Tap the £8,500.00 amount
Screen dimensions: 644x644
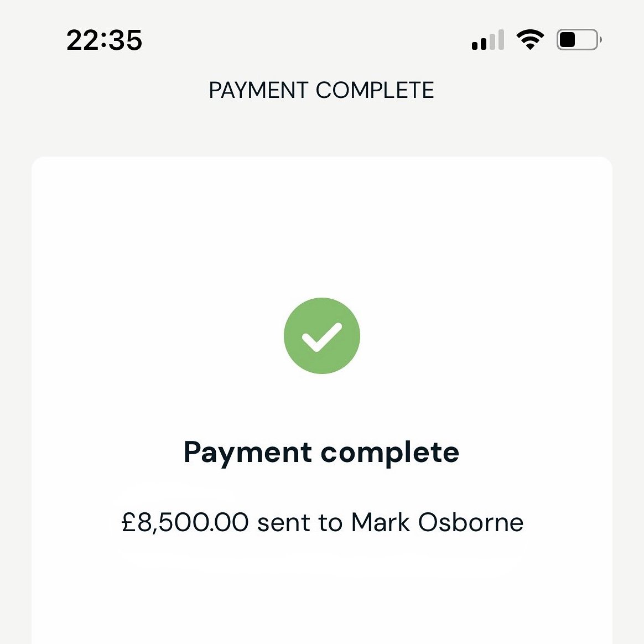point(185,523)
